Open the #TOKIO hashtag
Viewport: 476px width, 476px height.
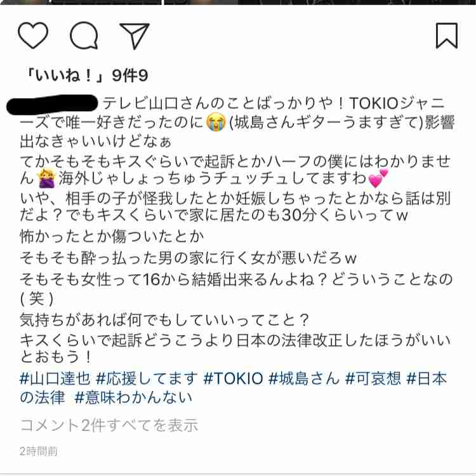point(233,378)
